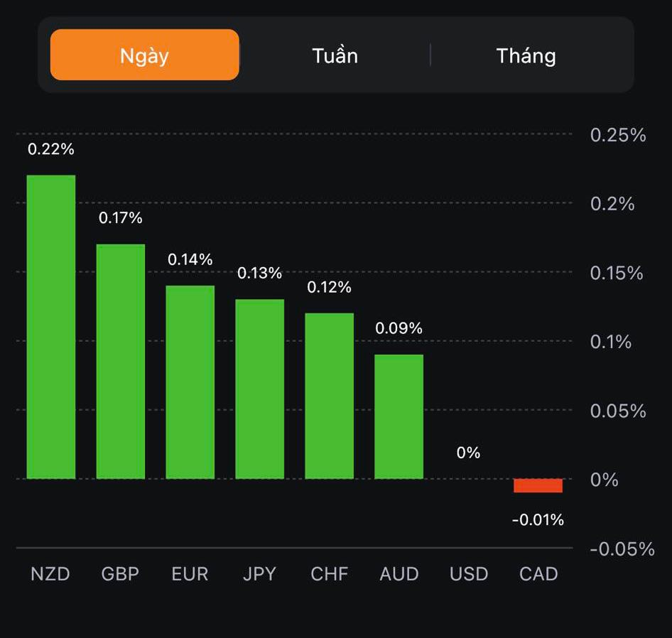
Task: Click the NZD currency label
Action: tap(50, 574)
